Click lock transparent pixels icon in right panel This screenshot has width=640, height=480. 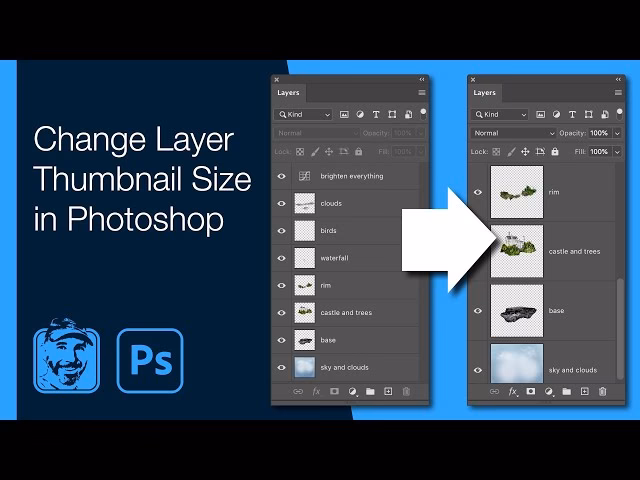(496, 152)
